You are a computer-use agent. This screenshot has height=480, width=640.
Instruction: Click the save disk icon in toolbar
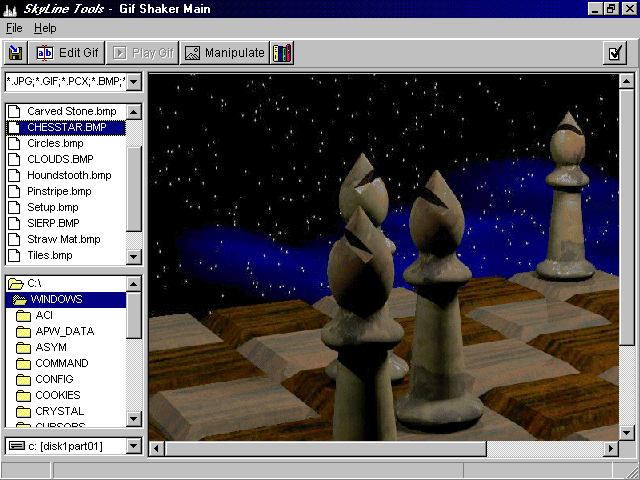(15, 53)
